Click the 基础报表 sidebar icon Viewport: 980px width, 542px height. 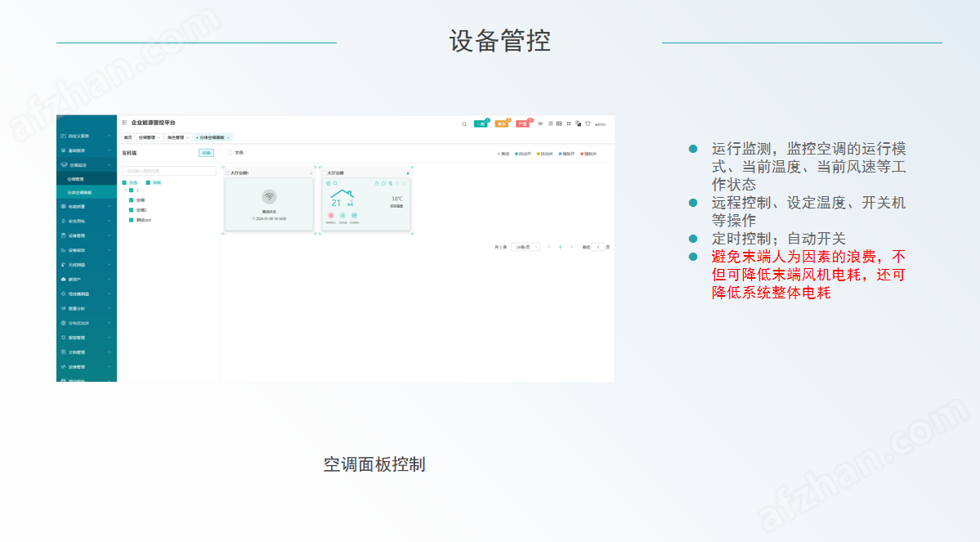(x=63, y=150)
